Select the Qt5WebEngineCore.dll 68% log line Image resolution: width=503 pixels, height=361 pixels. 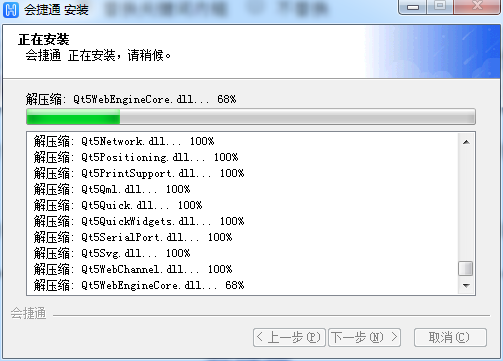point(139,285)
